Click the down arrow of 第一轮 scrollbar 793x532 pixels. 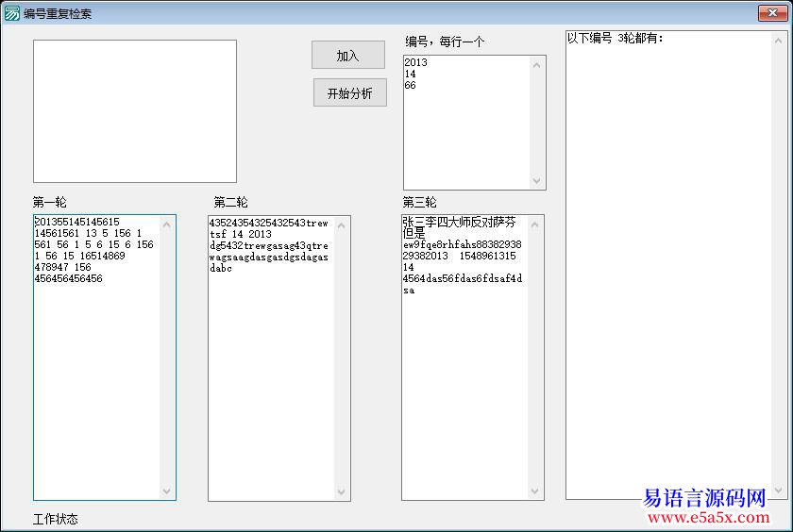(167, 490)
